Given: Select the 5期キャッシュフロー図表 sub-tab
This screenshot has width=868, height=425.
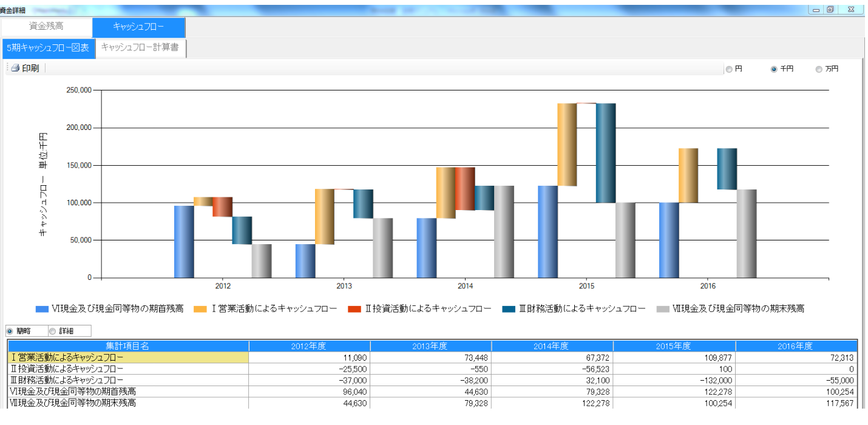Looking at the screenshot, I should pos(49,47).
